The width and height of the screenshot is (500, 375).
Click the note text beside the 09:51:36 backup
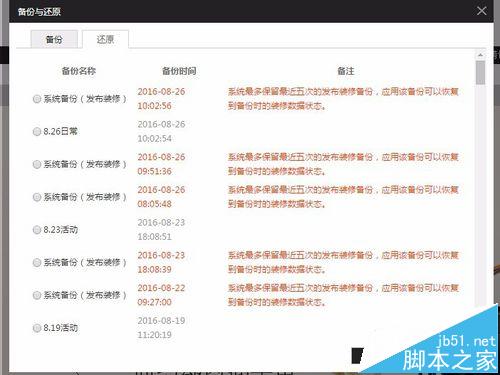point(343,164)
